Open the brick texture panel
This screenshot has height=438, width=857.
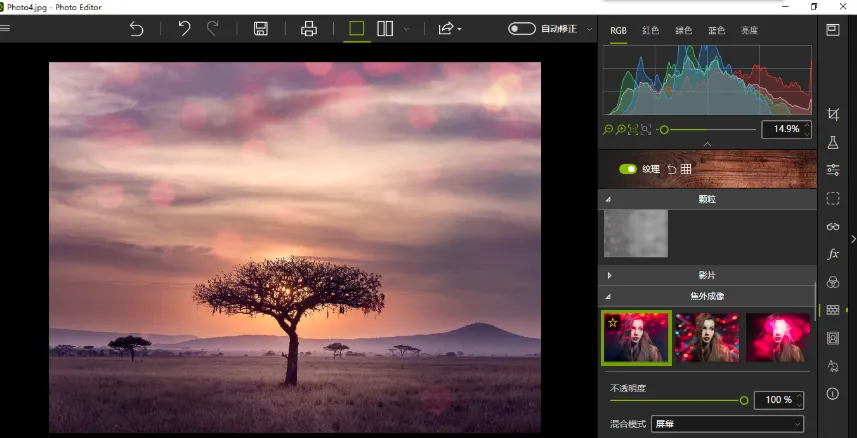pyautogui.click(x=832, y=310)
